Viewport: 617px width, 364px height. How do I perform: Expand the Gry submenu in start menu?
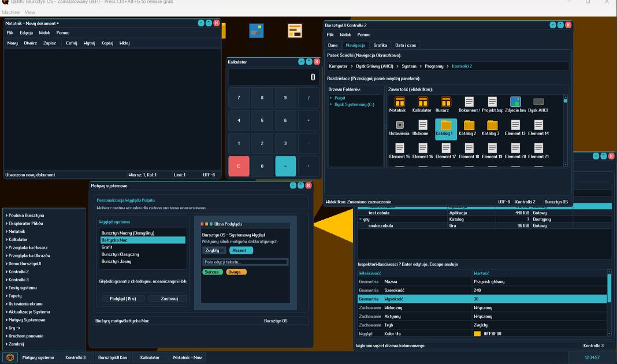(14, 328)
